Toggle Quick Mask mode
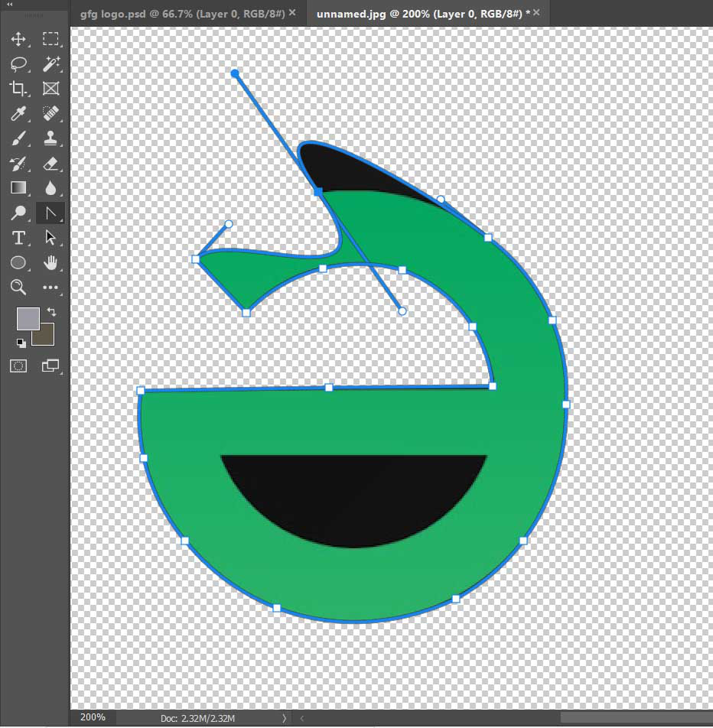The height and width of the screenshot is (728, 713). pos(18,366)
